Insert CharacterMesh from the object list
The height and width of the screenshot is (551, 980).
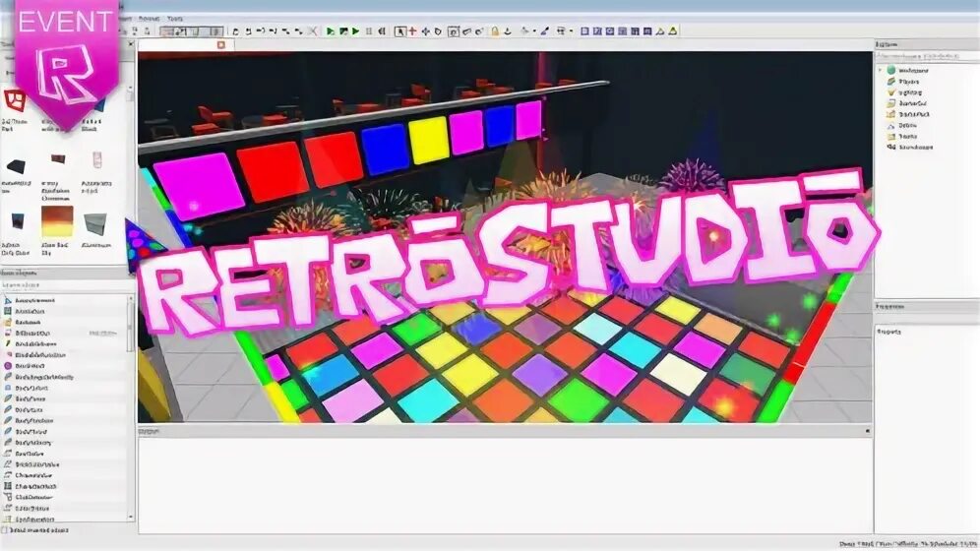[35, 486]
